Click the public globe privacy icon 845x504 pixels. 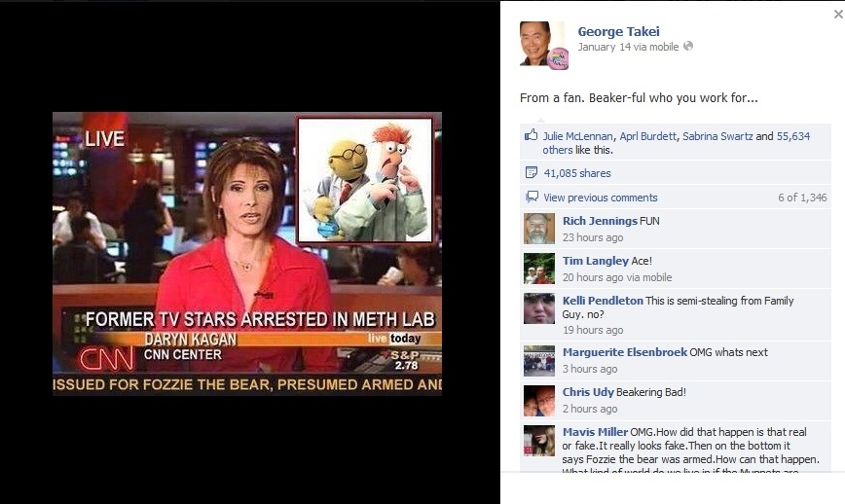coord(687,47)
